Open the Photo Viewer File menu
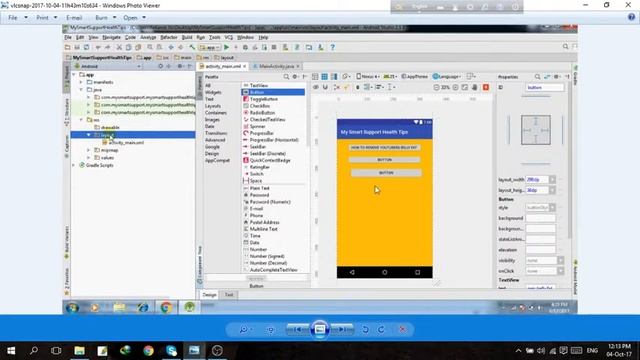 (x=18, y=18)
